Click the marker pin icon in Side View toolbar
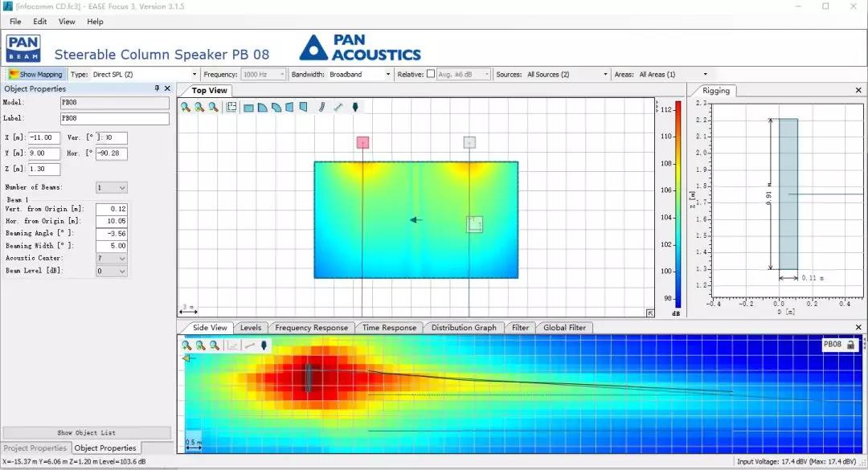The width and height of the screenshot is (868, 470). 264,345
